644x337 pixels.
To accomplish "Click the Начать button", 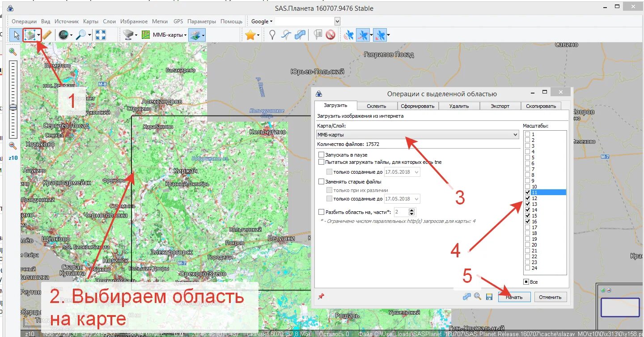I will click(x=514, y=297).
